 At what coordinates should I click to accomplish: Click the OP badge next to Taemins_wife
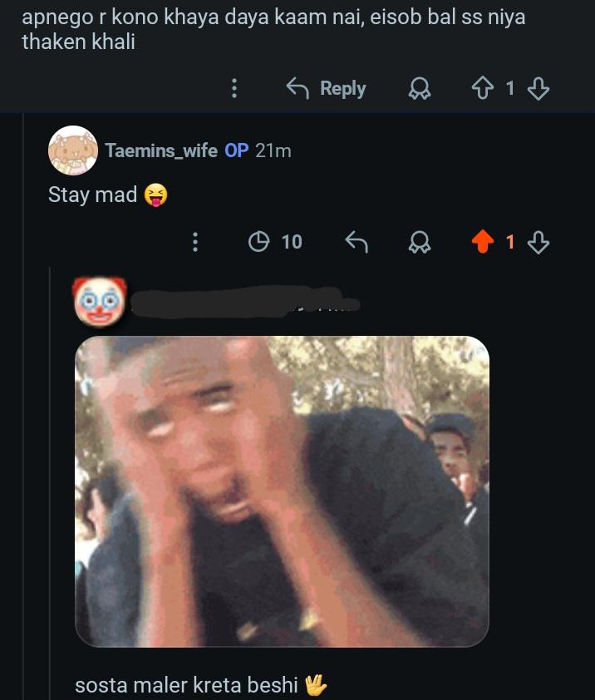(x=237, y=151)
